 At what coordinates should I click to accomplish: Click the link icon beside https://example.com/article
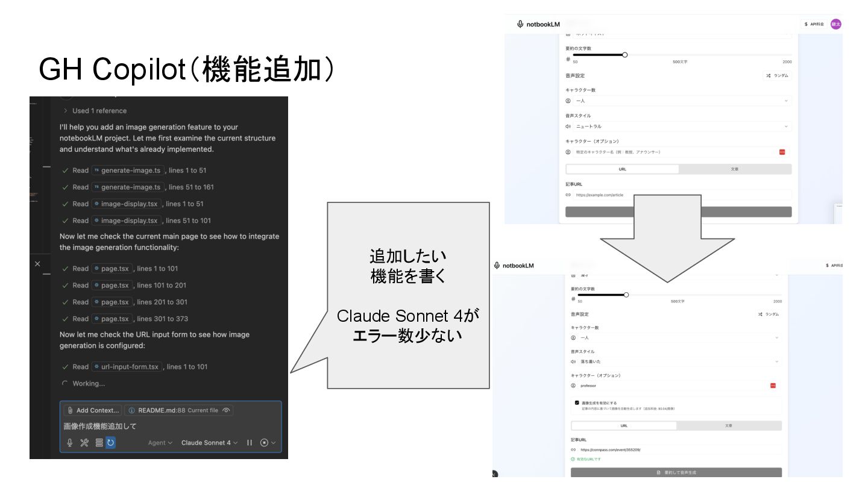(x=568, y=195)
